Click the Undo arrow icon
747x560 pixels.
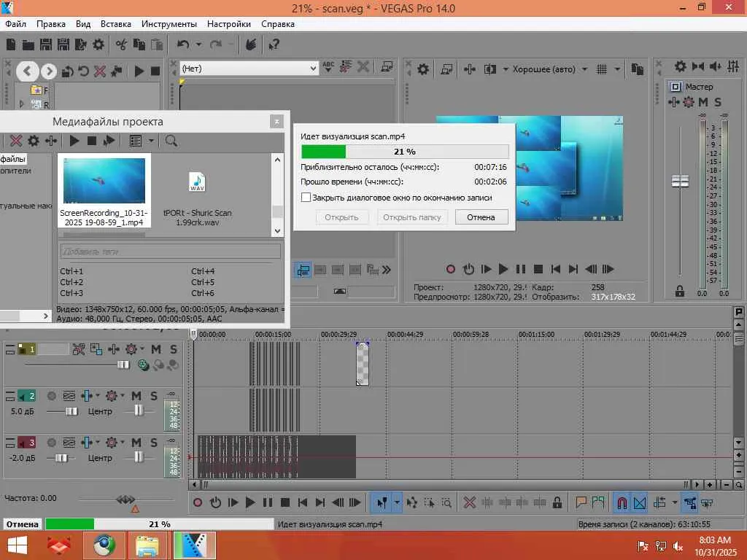pyautogui.click(x=183, y=44)
